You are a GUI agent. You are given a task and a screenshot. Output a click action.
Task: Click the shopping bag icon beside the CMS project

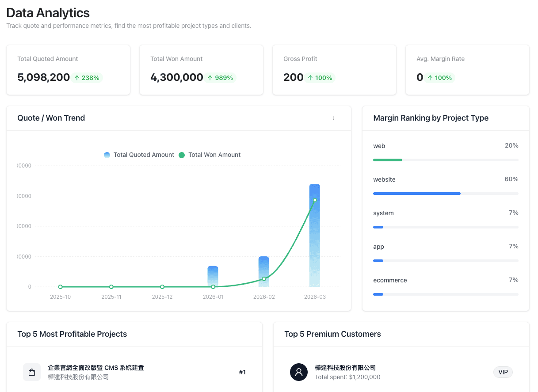pyautogui.click(x=32, y=372)
